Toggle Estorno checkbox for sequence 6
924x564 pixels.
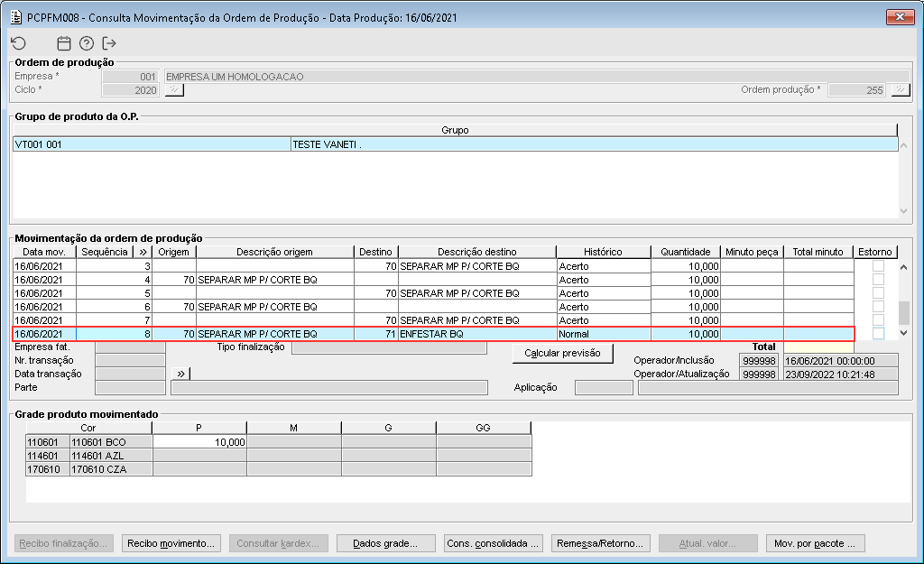878,307
